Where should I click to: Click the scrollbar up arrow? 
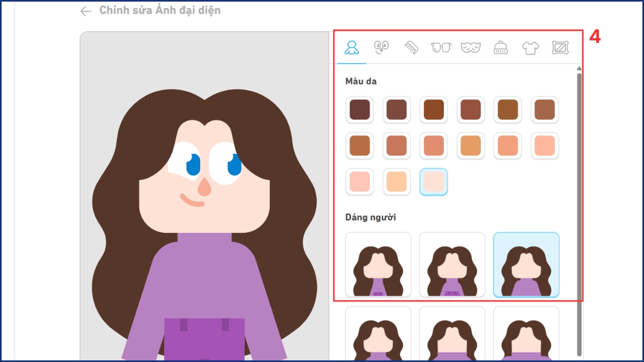pos(579,69)
